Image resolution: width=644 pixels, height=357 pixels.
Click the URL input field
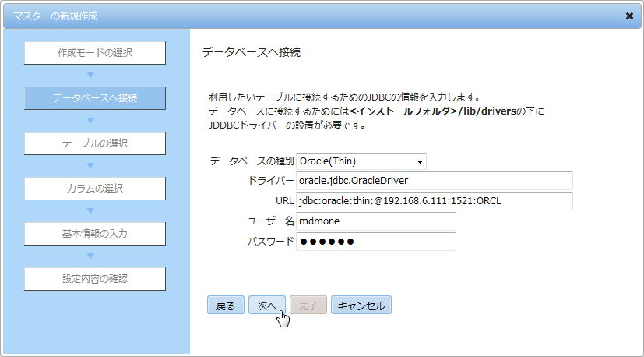pos(434,201)
